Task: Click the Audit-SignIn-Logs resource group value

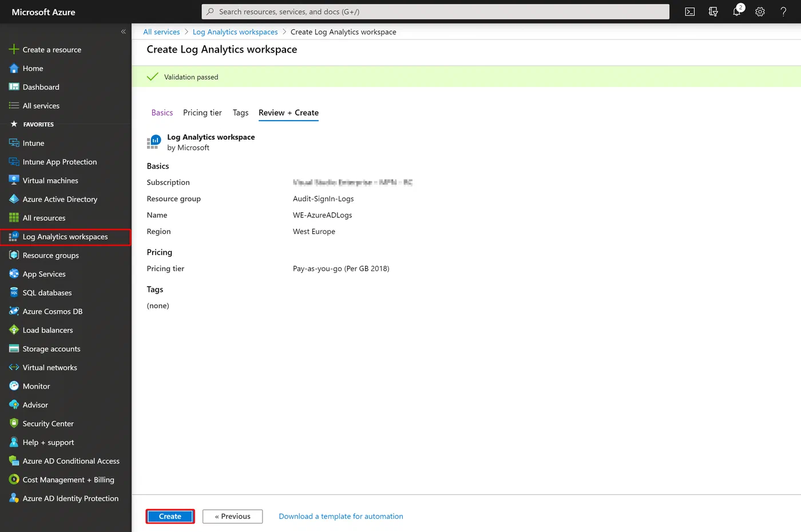Action: click(x=323, y=198)
